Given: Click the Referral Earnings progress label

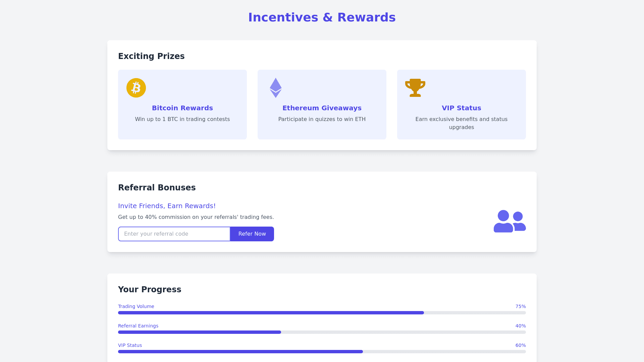Looking at the screenshot, I should 138,326.
